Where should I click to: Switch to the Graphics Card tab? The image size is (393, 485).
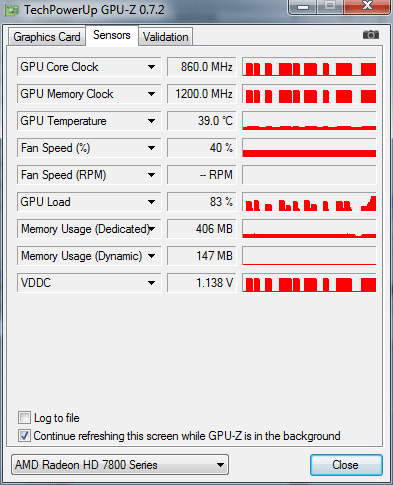click(x=47, y=37)
